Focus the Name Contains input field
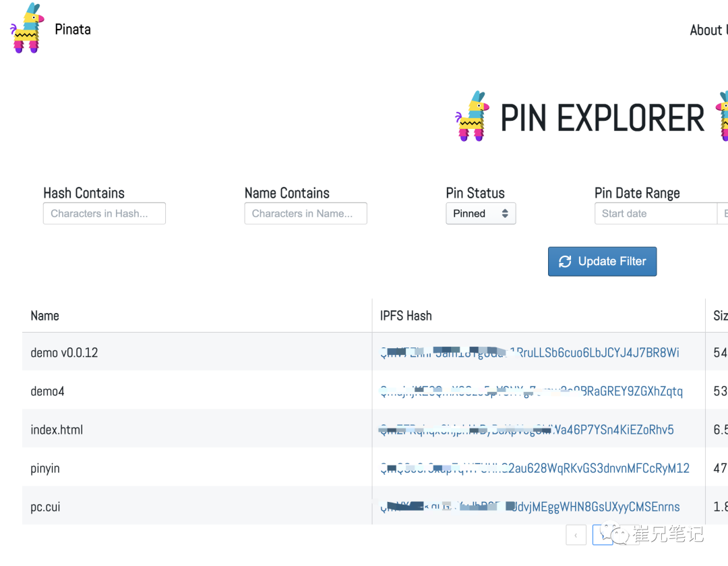This screenshot has height=566, width=728. pyautogui.click(x=305, y=214)
